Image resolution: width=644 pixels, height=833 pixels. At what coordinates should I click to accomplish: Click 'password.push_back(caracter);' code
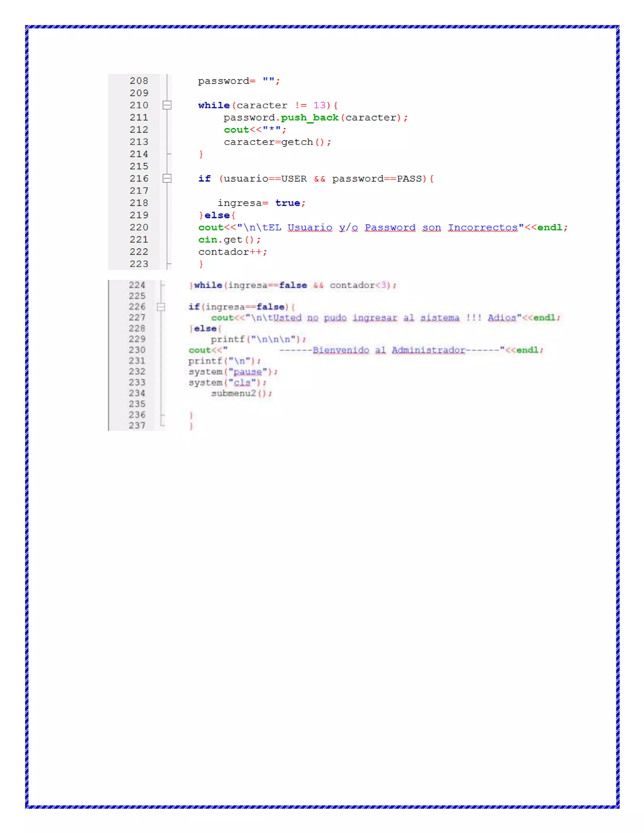316,118
